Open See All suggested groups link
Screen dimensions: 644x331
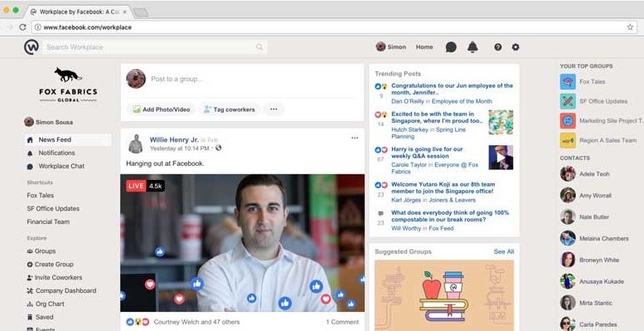504,251
